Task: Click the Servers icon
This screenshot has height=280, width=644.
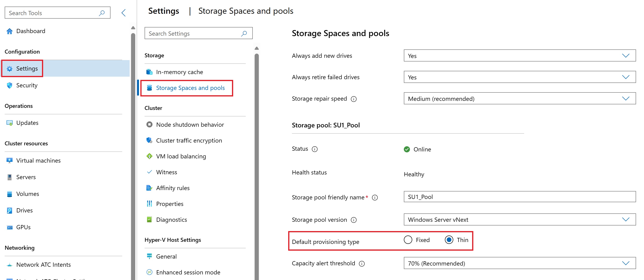Action: click(x=10, y=177)
